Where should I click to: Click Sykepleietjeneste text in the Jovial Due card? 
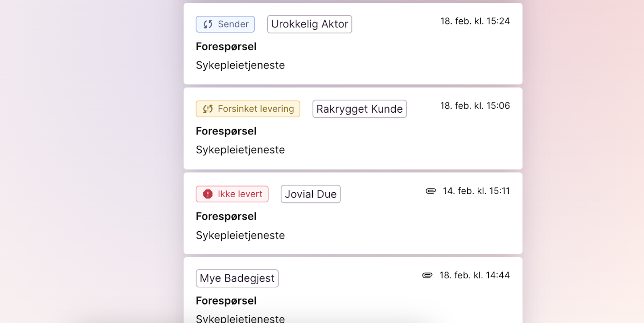pos(240,235)
